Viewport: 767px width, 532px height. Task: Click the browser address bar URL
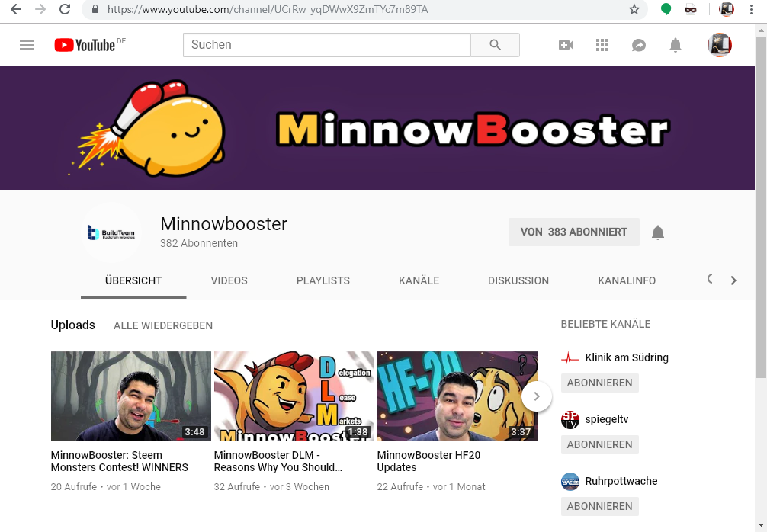click(268, 9)
